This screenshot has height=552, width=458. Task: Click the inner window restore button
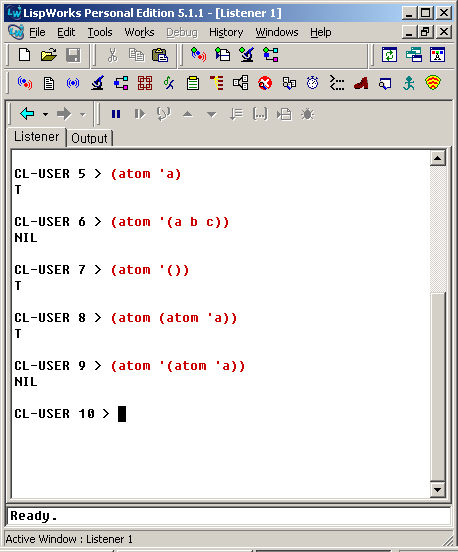click(426, 32)
